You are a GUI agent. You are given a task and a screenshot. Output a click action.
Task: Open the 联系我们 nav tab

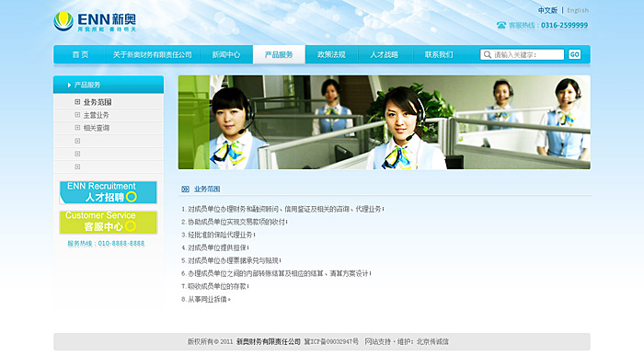pyautogui.click(x=439, y=54)
